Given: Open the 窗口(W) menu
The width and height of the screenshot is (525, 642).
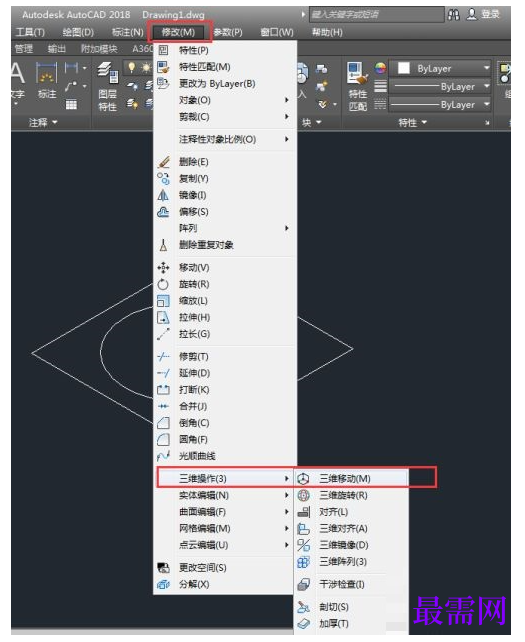Looking at the screenshot, I should coord(277,32).
